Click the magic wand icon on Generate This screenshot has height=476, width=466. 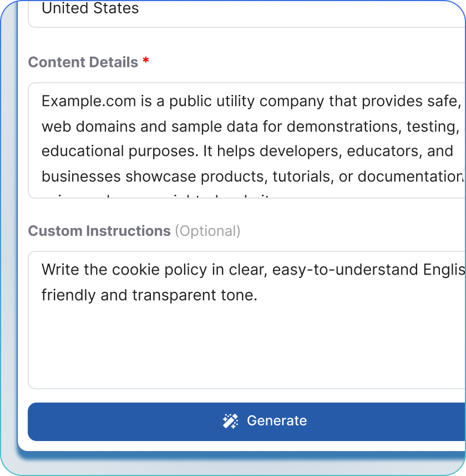click(230, 421)
